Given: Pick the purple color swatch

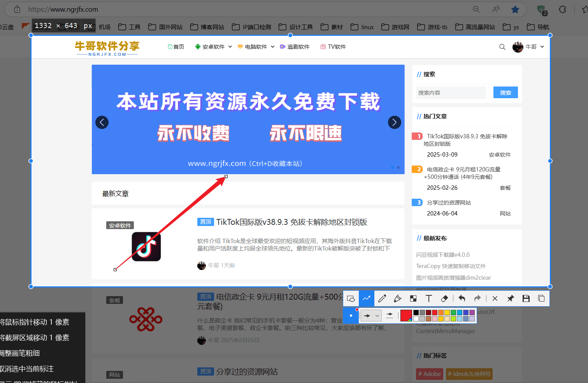Looking at the screenshot, I should click(x=472, y=312).
